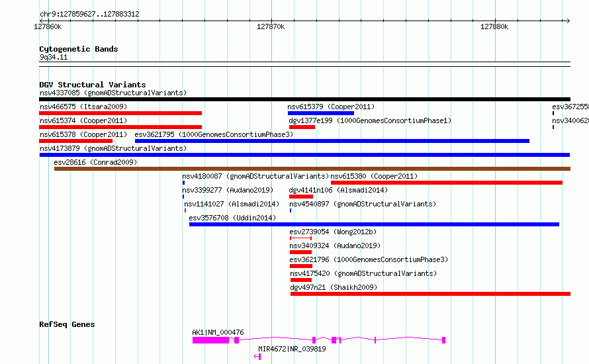
Task: Select the nsv615380 (Cooper2011) red bar
Action: tap(447, 183)
